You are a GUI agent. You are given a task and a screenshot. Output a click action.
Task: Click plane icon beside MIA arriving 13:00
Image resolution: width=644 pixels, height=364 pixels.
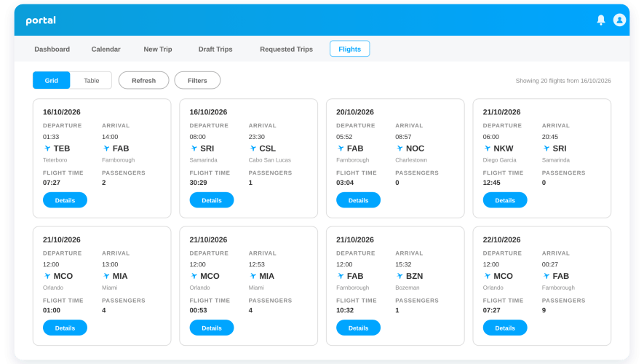[106, 276]
